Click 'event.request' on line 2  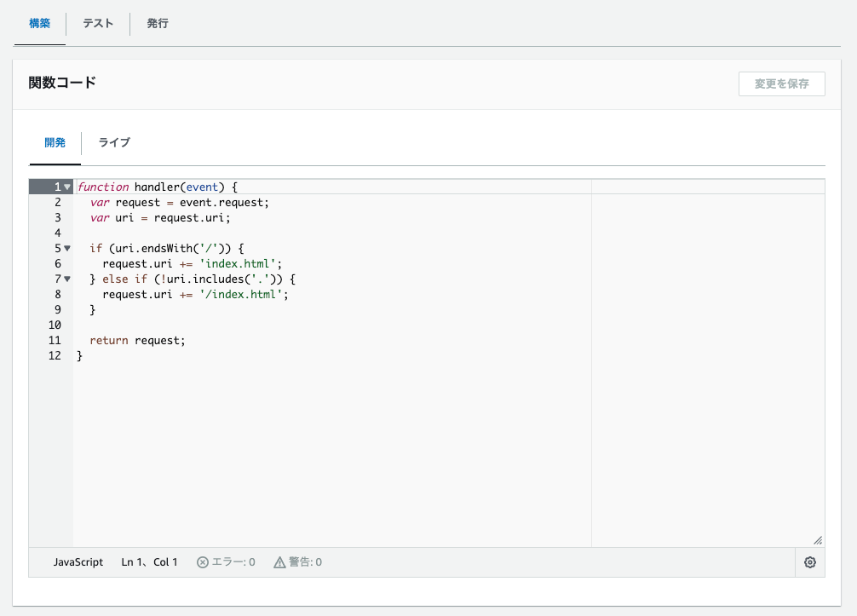(221, 202)
